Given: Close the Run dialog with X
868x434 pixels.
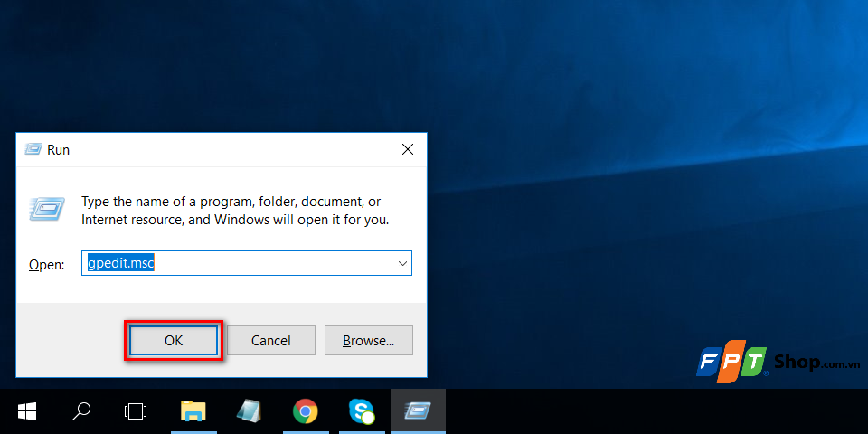Looking at the screenshot, I should (x=408, y=149).
